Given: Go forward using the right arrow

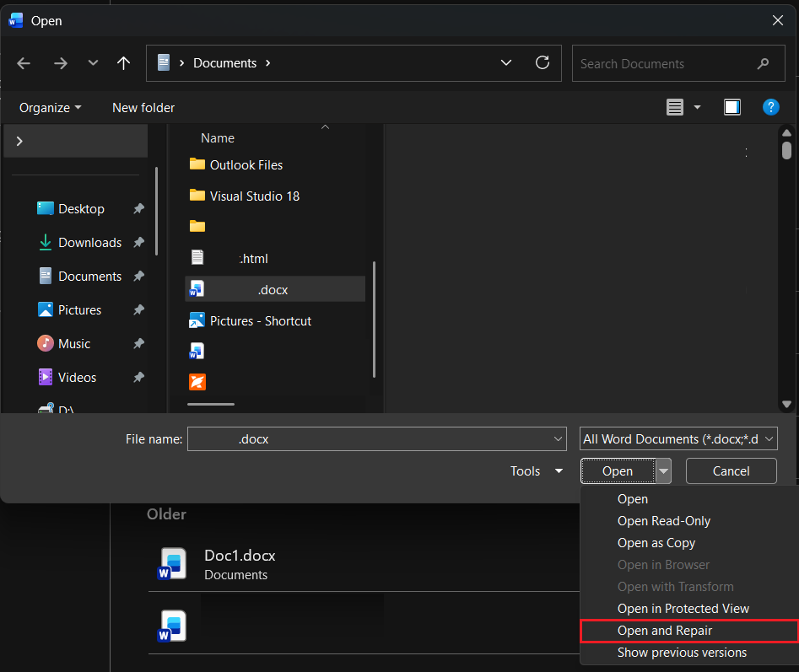Looking at the screenshot, I should pos(61,63).
